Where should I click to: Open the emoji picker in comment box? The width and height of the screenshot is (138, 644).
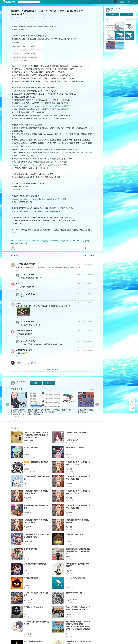pyautogui.click(x=89, y=363)
